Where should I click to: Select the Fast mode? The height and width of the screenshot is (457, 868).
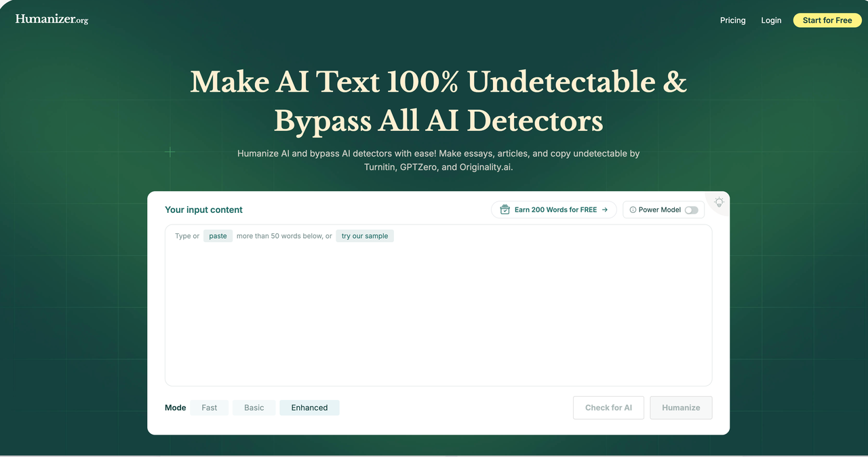[x=210, y=408]
